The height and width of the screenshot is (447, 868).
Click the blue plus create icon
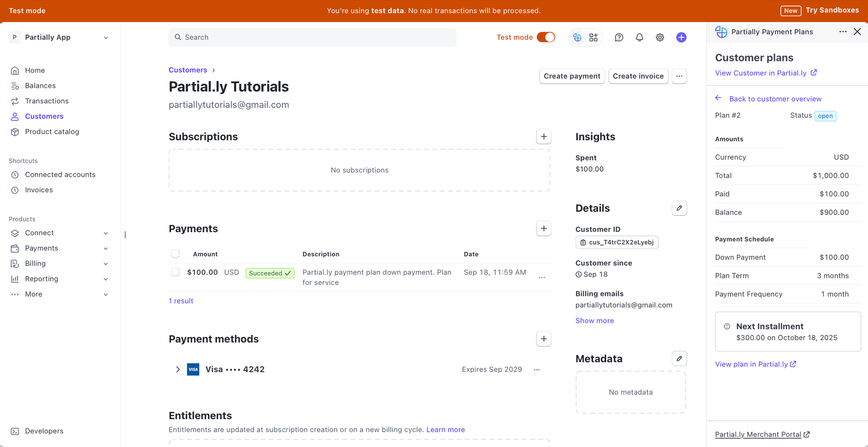[681, 37]
